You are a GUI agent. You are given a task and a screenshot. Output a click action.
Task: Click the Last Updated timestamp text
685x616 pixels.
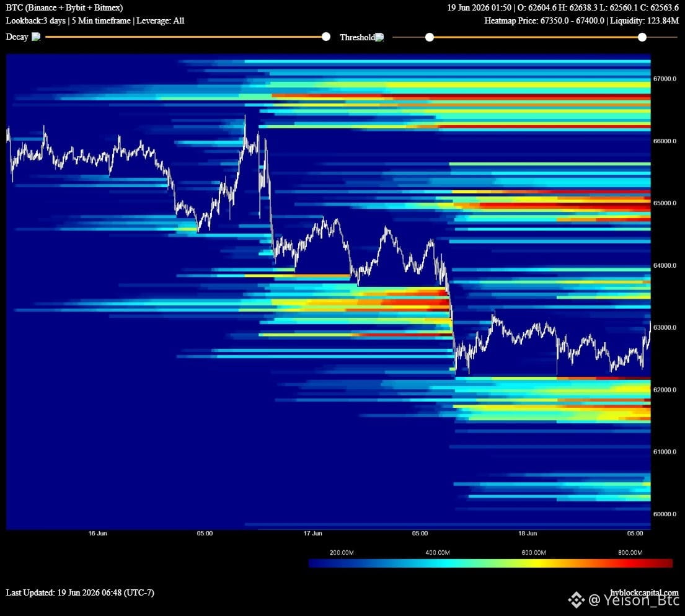(x=80, y=592)
